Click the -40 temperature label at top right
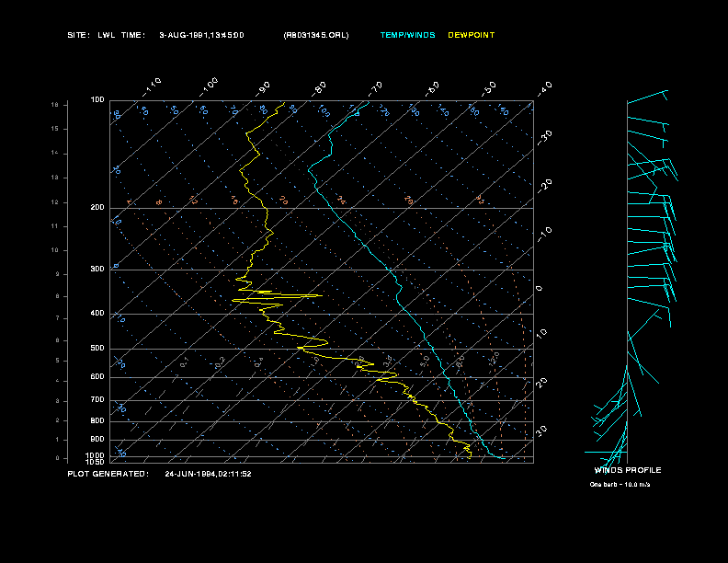728x563 pixels. click(x=544, y=89)
